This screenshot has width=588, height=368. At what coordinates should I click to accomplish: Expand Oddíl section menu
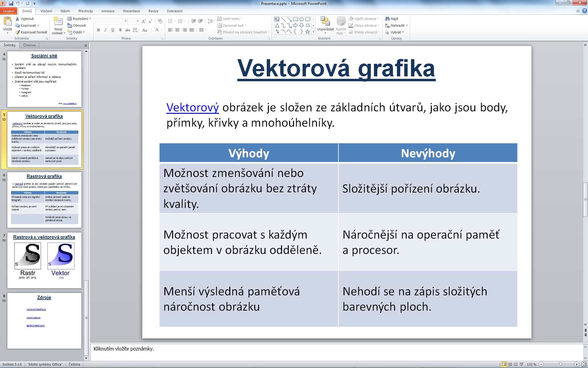point(76,32)
